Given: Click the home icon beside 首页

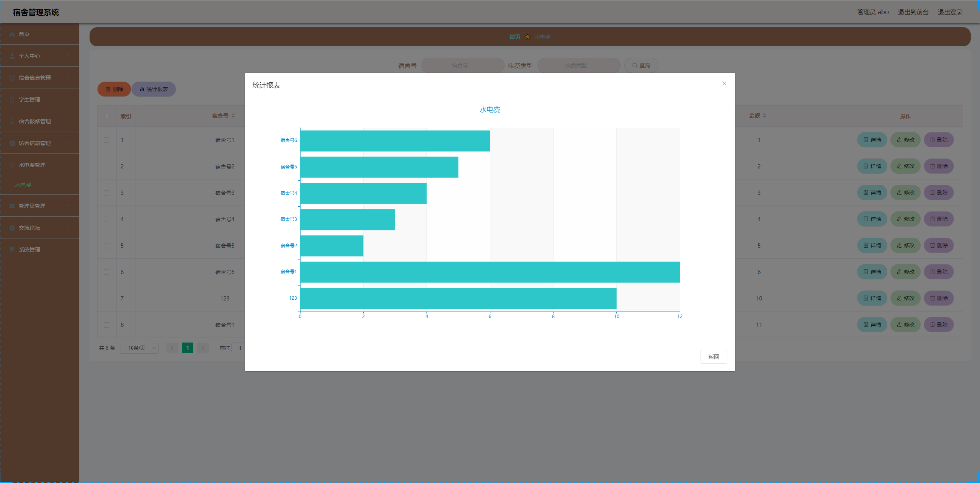Looking at the screenshot, I should (x=12, y=34).
